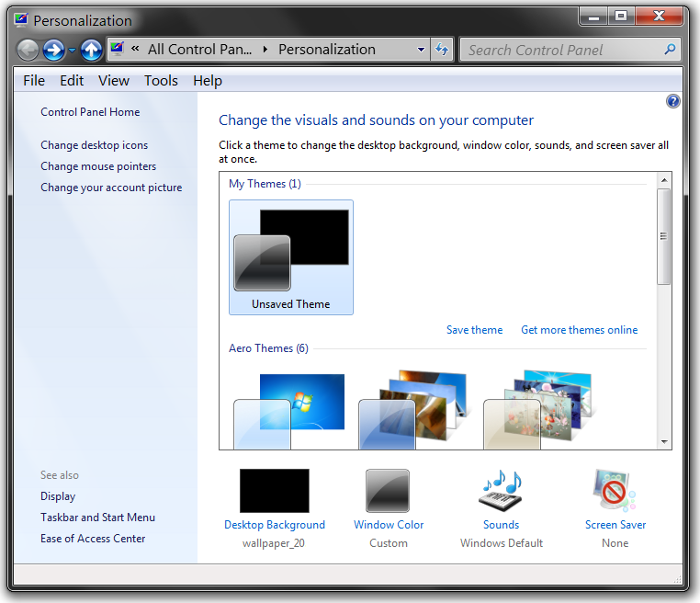Viewport: 700px width, 603px height.
Task: Select the Unsaved Theme thumbnail
Action: coord(291,257)
